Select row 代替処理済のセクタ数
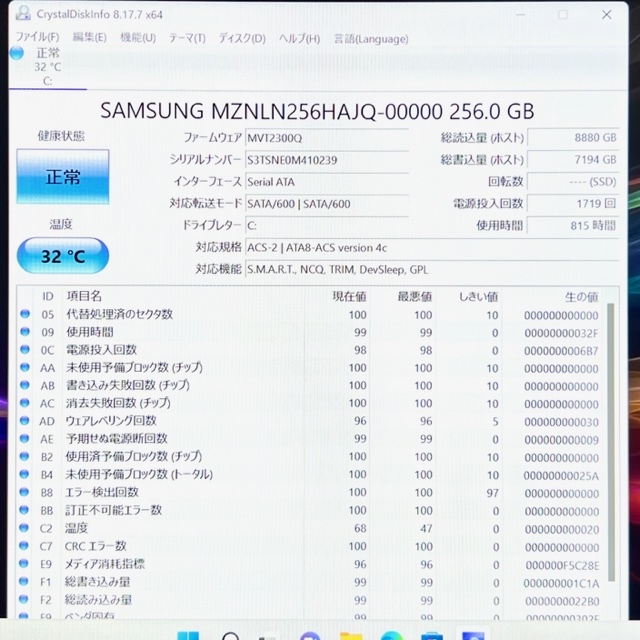This screenshot has height=640, width=640. pyautogui.click(x=310, y=315)
